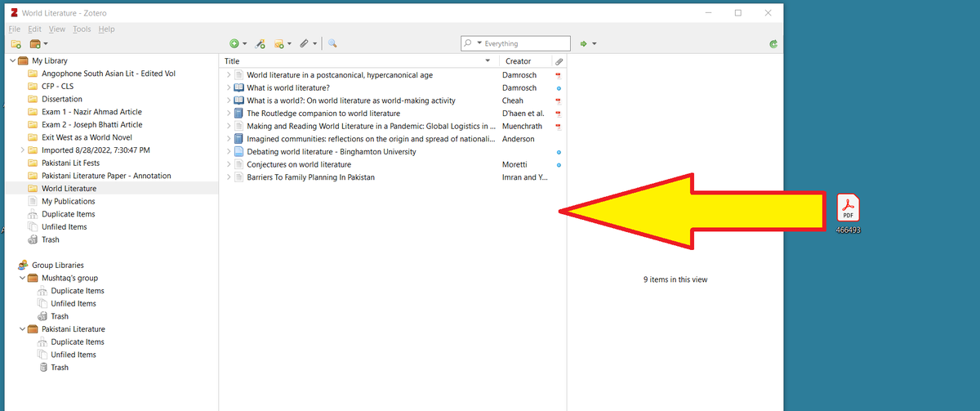Collapse Mushtaq's group library
The width and height of the screenshot is (980, 411).
[x=22, y=278]
